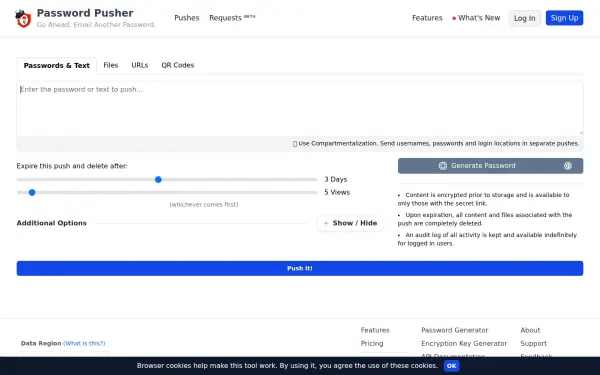The width and height of the screenshot is (600, 375).
Task: Accept cookies with the OK button
Action: 452,366
